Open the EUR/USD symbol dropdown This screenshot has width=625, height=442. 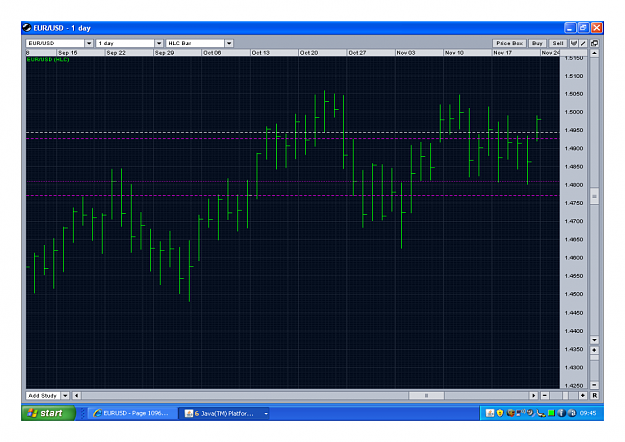89,43
